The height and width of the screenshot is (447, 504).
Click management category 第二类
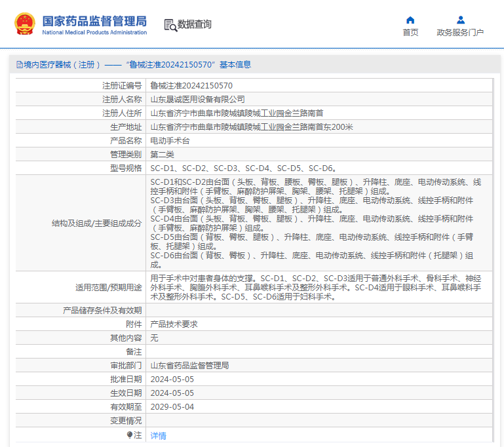pyautogui.click(x=162, y=155)
